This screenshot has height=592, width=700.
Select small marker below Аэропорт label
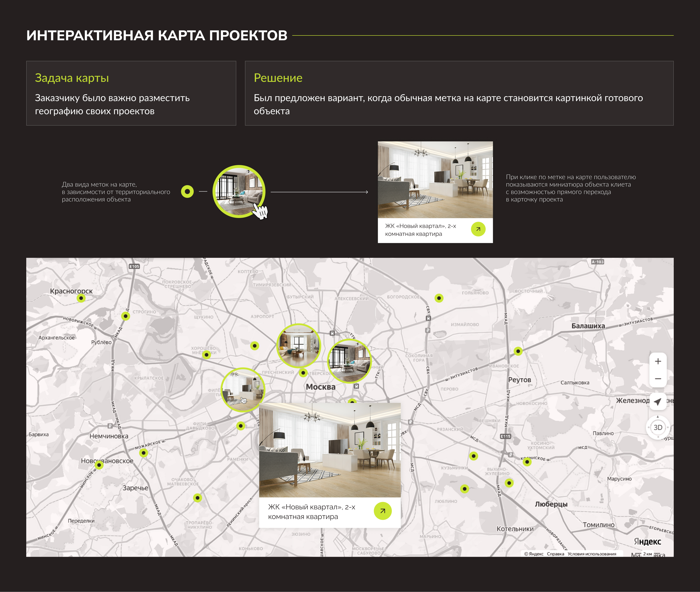pos(255,346)
